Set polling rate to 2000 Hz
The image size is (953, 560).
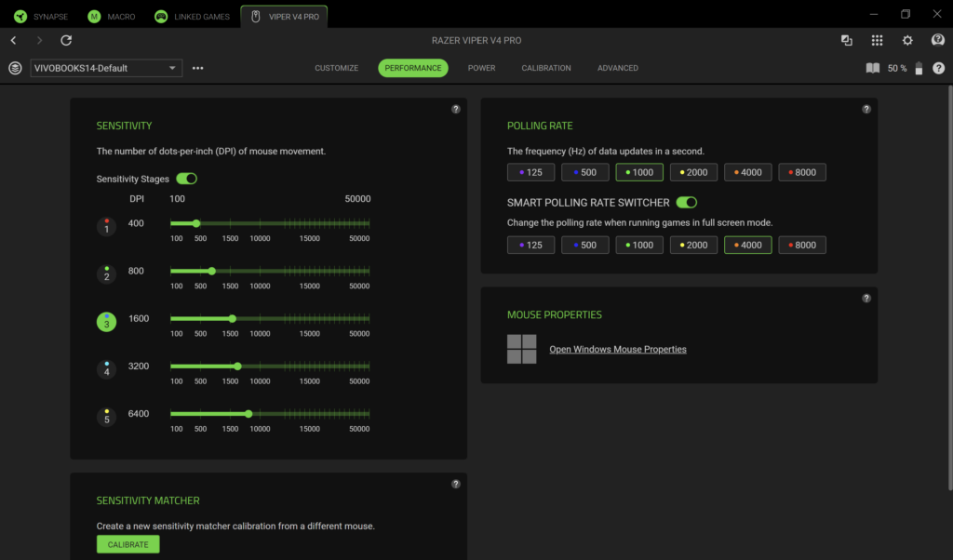(693, 172)
